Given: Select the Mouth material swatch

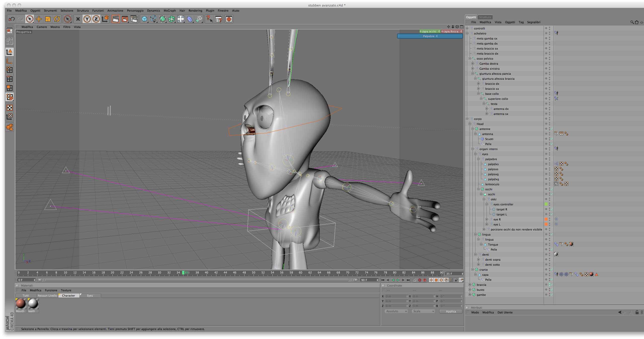Looking at the screenshot, I should (x=21, y=304).
